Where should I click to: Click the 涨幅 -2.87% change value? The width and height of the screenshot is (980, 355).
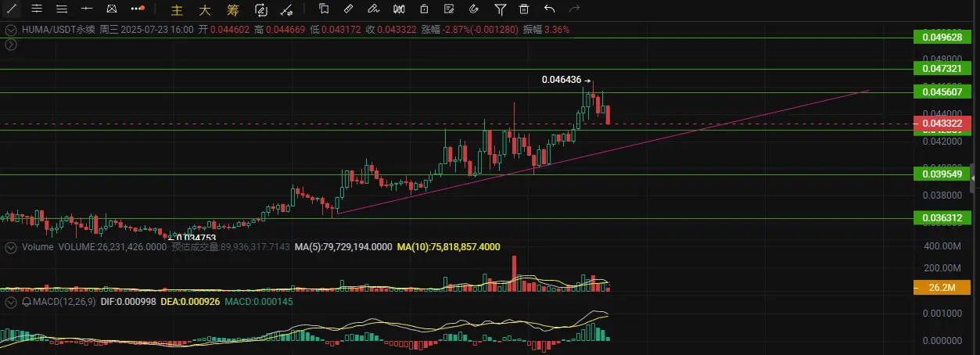coord(469,29)
